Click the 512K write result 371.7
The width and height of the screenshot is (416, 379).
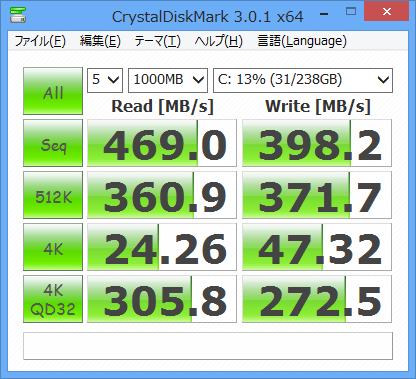[x=317, y=195]
